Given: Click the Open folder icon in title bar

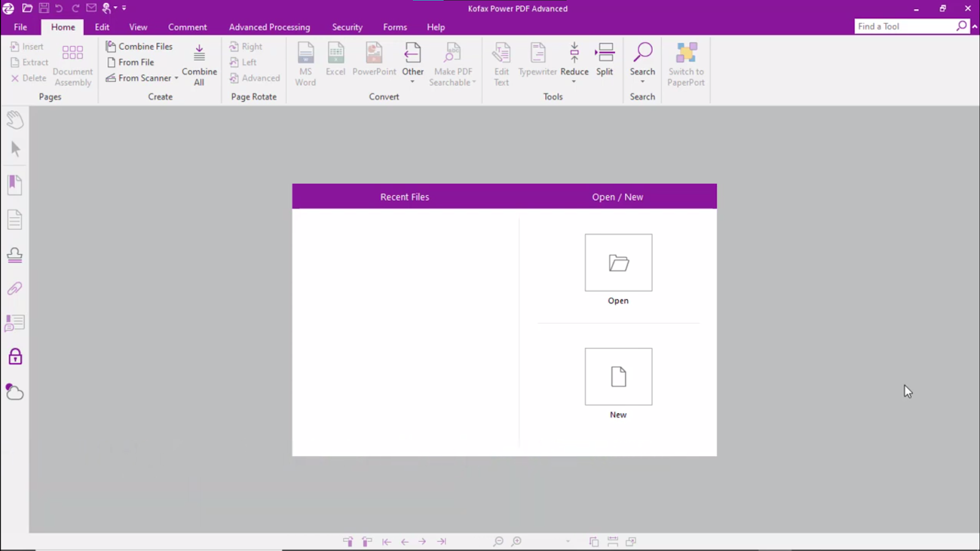Looking at the screenshot, I should point(27,8).
